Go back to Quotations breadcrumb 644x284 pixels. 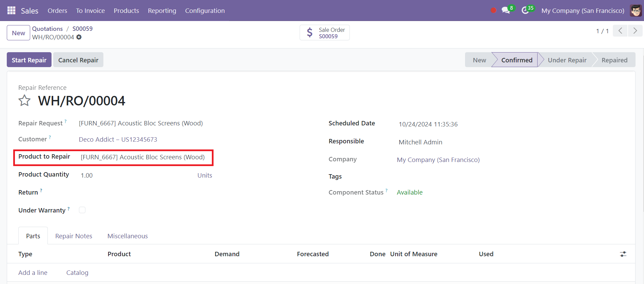tap(47, 29)
